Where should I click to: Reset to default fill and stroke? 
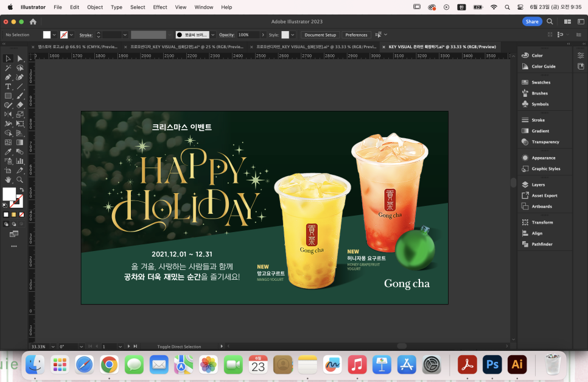pyautogui.click(x=5, y=205)
